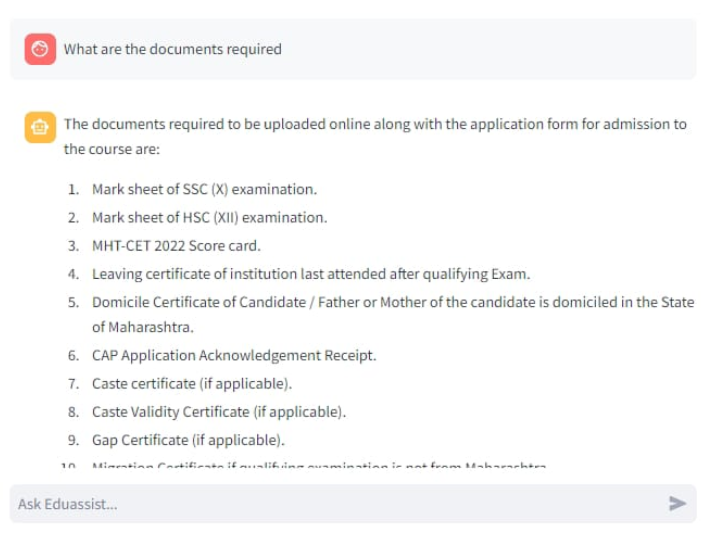Select the 'MHT-CET 2022 Score card' line
This screenshot has width=728, height=547.
pos(176,246)
